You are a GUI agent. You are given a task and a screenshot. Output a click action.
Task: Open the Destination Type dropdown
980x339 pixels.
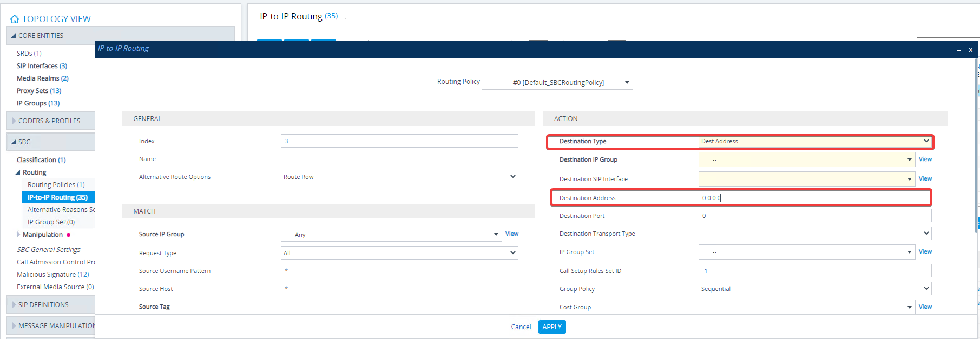(x=814, y=142)
